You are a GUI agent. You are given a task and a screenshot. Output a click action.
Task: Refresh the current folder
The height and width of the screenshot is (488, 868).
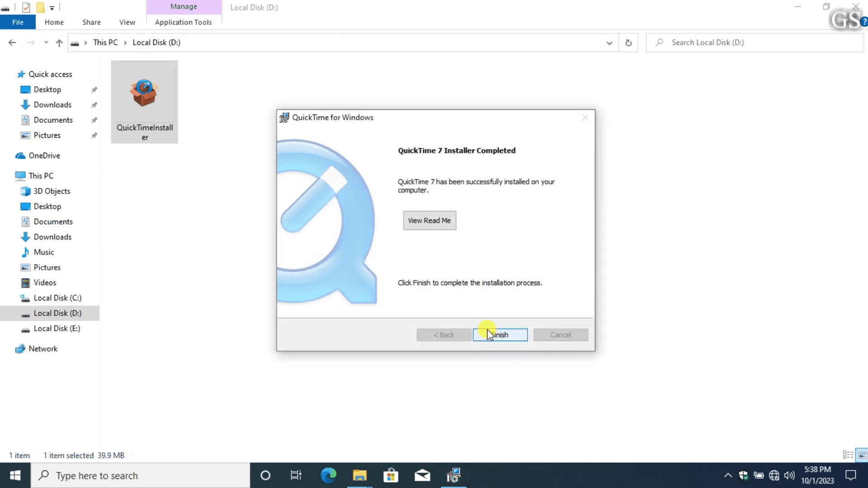(628, 43)
